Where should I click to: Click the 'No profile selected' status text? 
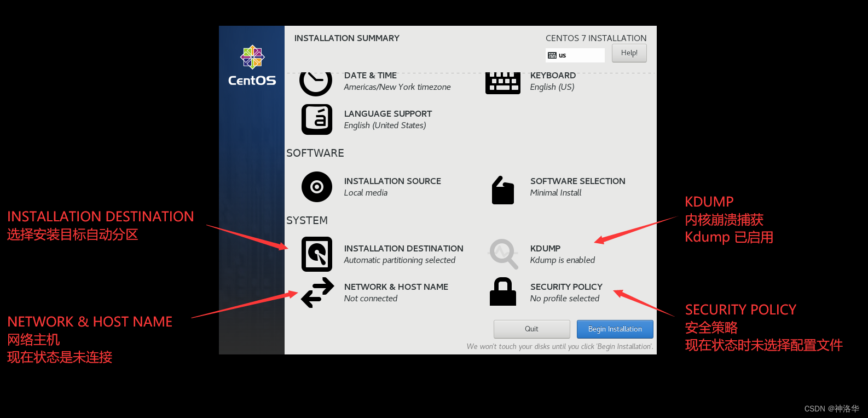tap(565, 299)
